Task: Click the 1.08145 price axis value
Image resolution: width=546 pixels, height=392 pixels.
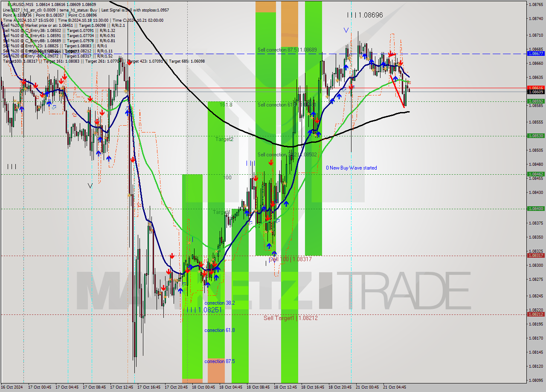Action: 536,352
